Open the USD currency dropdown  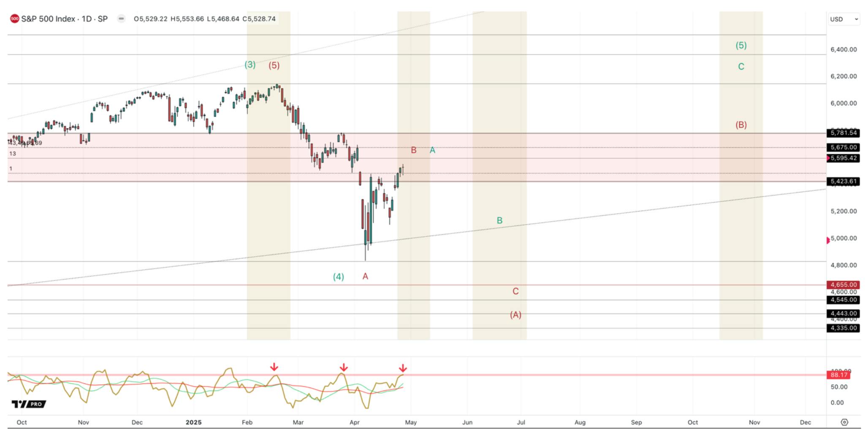point(844,19)
